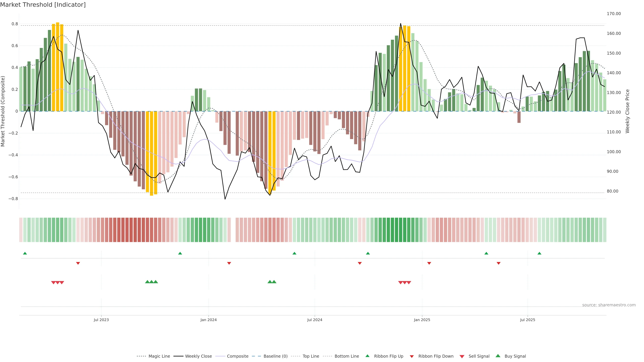
Task: Click the Market Threshold [Indicator] title
Action: click(x=43, y=5)
